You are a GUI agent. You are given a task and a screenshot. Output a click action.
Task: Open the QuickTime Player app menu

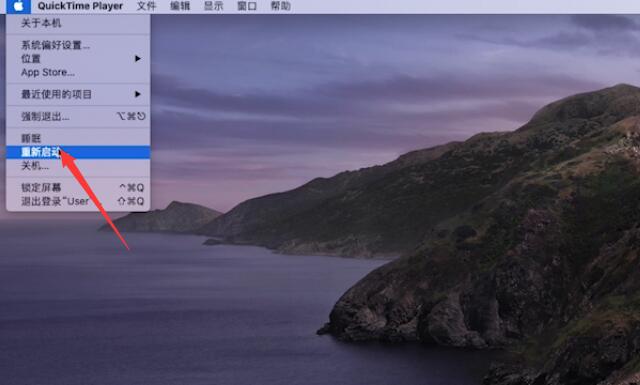pos(80,6)
